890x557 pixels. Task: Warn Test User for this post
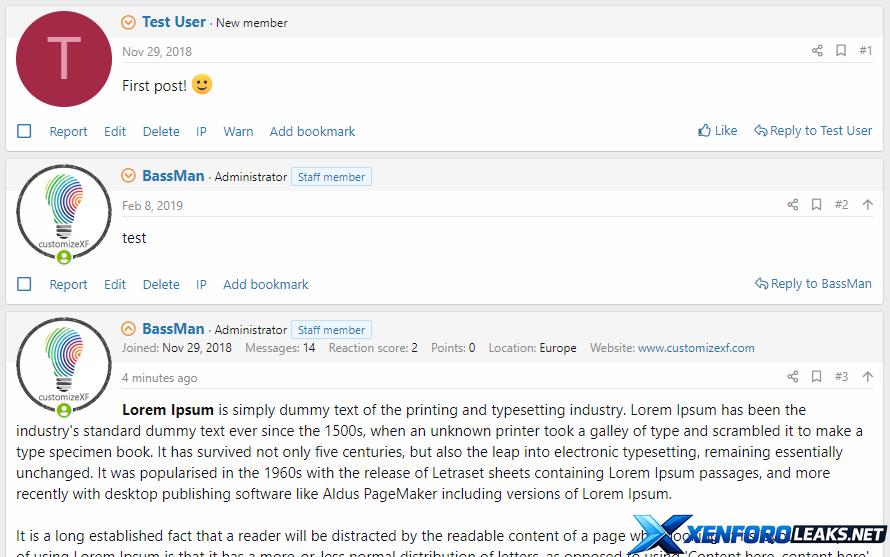pos(238,131)
